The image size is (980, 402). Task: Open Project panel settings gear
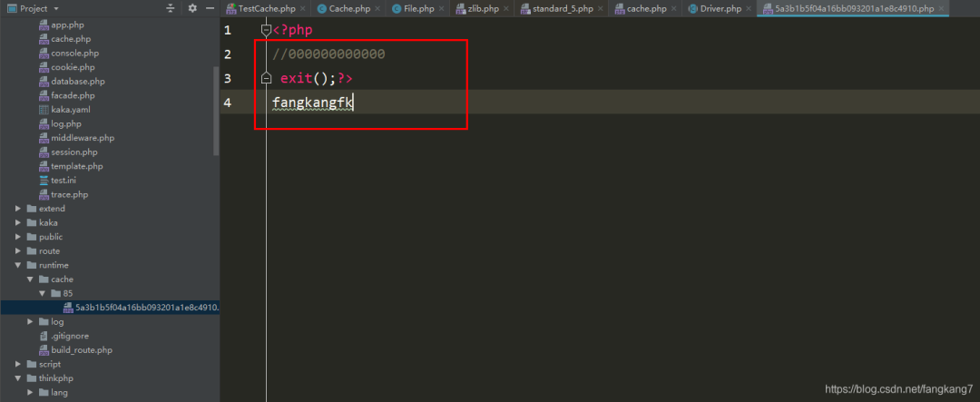pyautogui.click(x=192, y=9)
